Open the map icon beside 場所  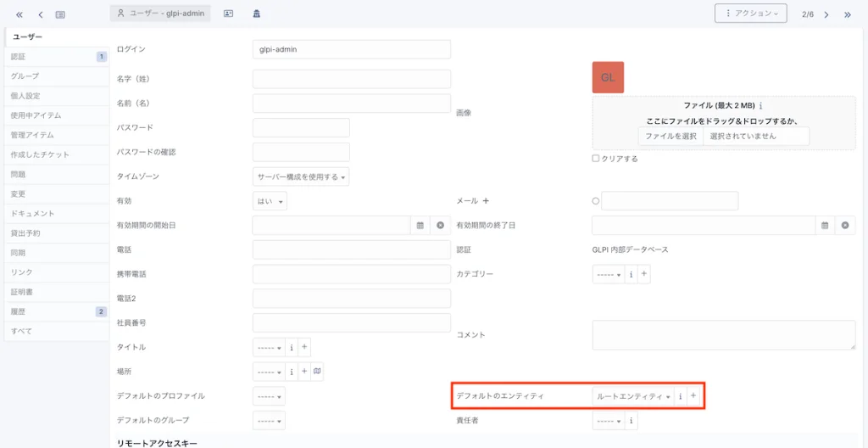[x=317, y=372]
